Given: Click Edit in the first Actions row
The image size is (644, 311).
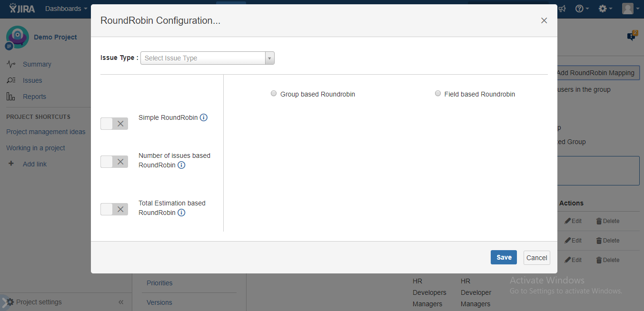Looking at the screenshot, I should [x=573, y=221].
